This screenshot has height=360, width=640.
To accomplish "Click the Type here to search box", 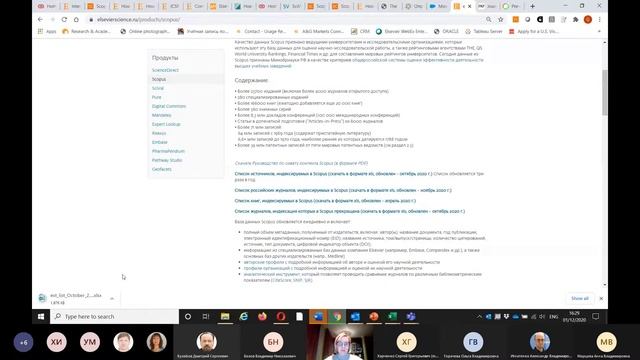I will [x=114, y=316].
